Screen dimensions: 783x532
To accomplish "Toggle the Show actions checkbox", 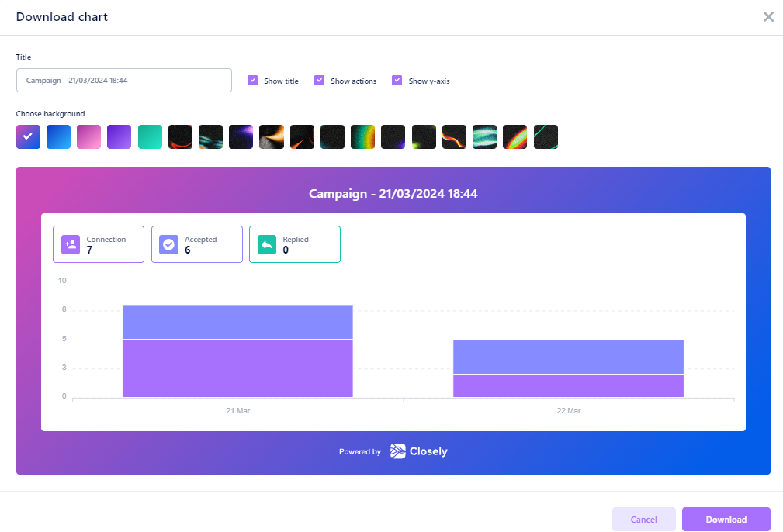I will tap(319, 81).
